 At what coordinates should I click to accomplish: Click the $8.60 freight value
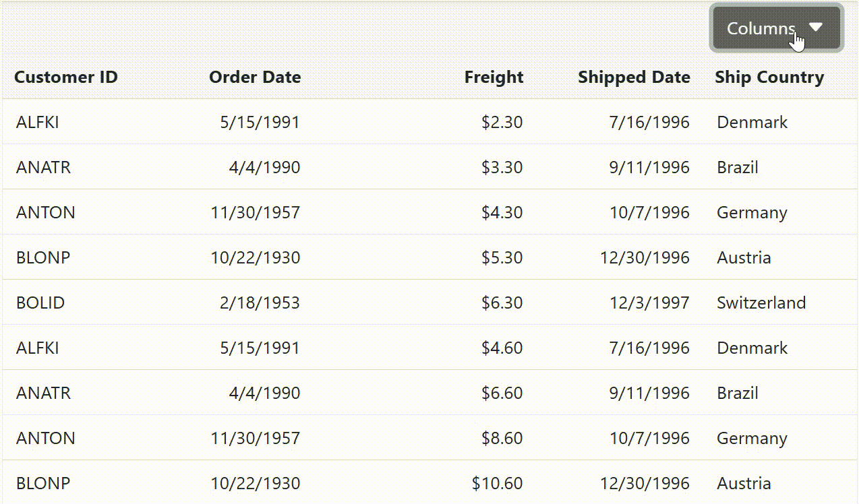click(x=502, y=438)
